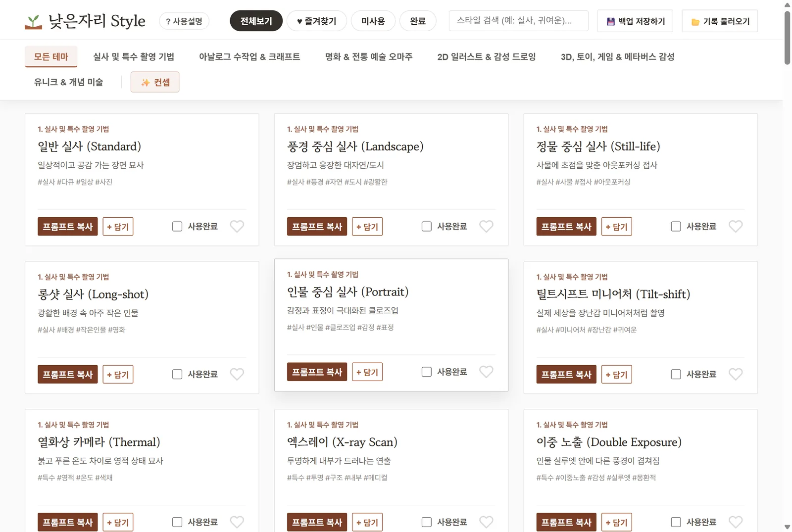
Task: Focus the 스타일 검색 search field
Action: click(x=519, y=21)
